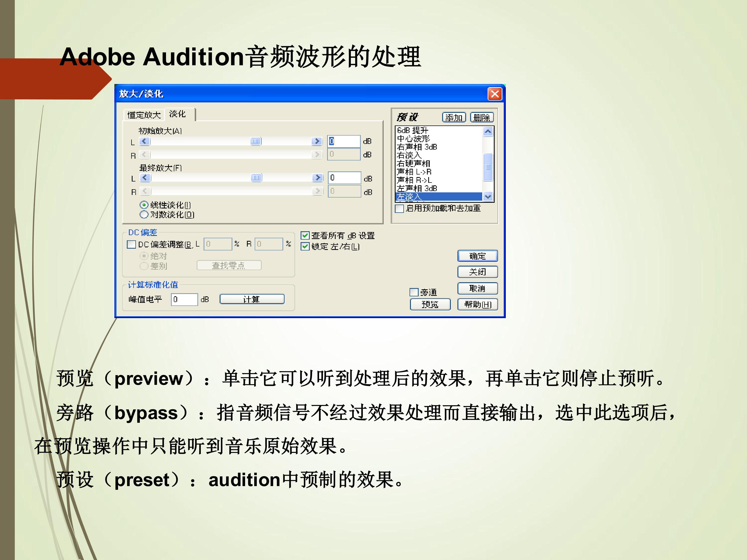The width and height of the screenshot is (747, 560).
Task: Click the preset list scrollbar thumb
Action: click(488, 167)
